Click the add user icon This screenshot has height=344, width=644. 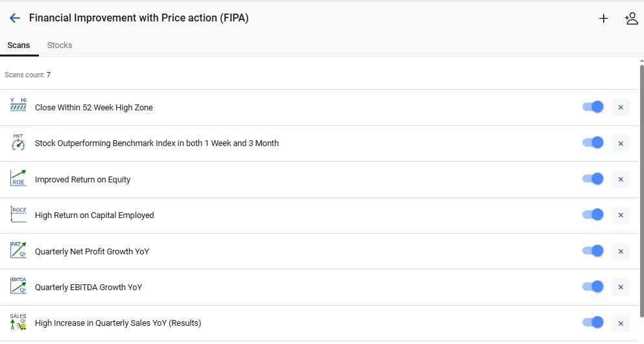coord(631,18)
